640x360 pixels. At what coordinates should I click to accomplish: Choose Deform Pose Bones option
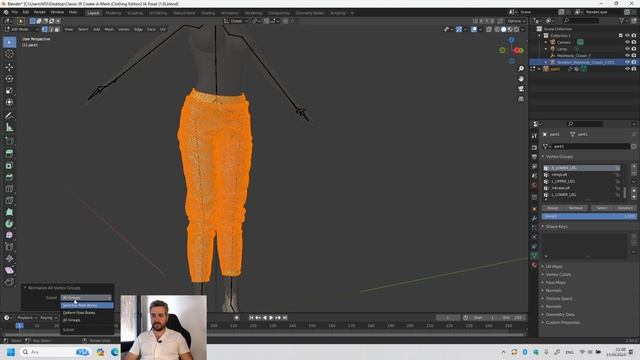coord(87,313)
